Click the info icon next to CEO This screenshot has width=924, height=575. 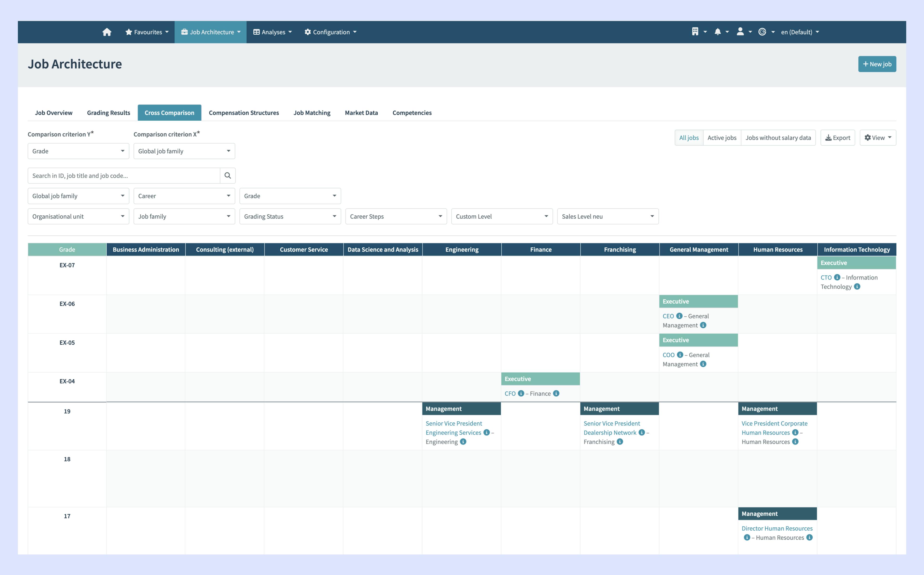(x=680, y=316)
